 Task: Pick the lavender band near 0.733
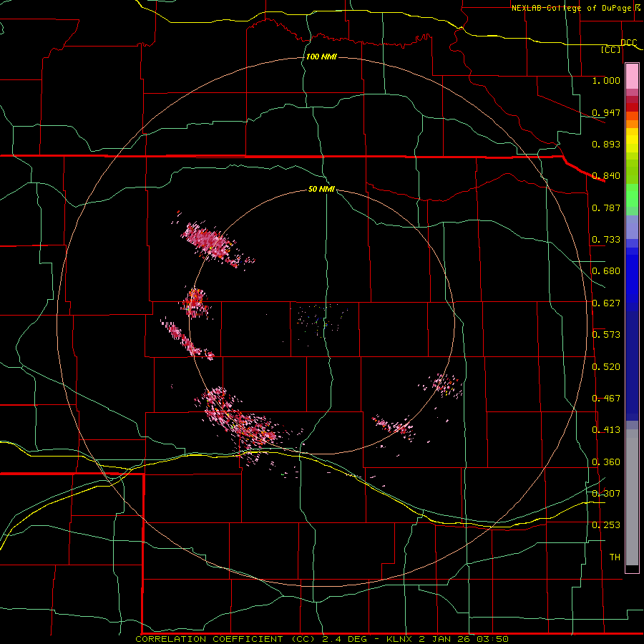[x=632, y=227]
